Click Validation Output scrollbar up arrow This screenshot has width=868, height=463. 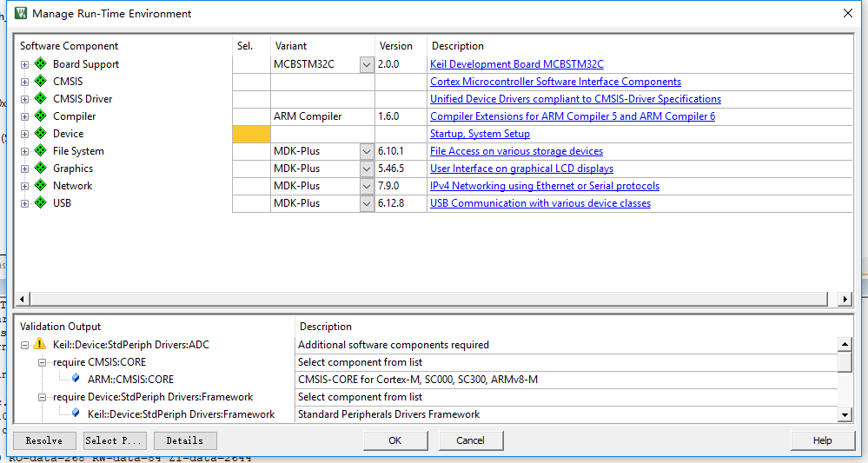845,344
